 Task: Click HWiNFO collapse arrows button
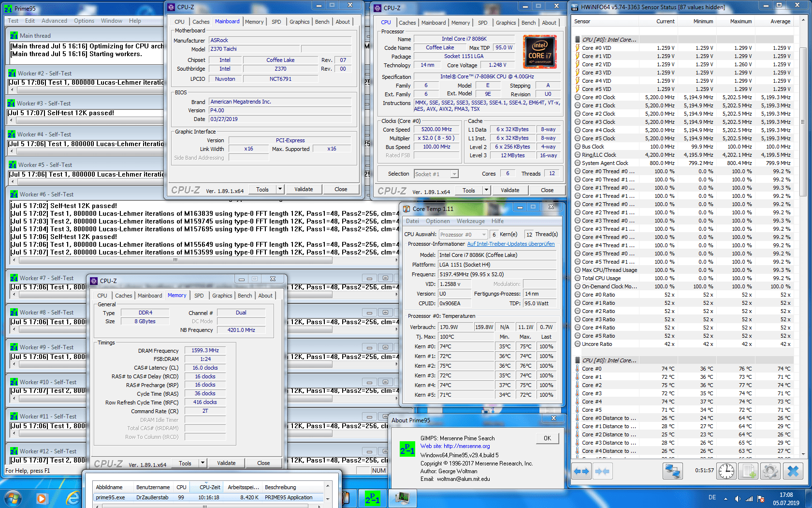point(602,471)
